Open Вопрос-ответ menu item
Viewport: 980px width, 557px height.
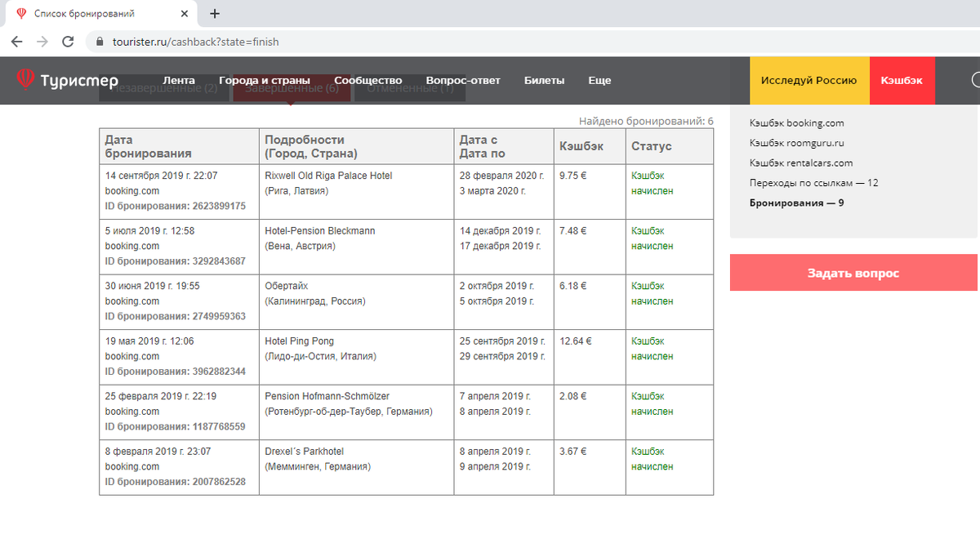(x=463, y=80)
